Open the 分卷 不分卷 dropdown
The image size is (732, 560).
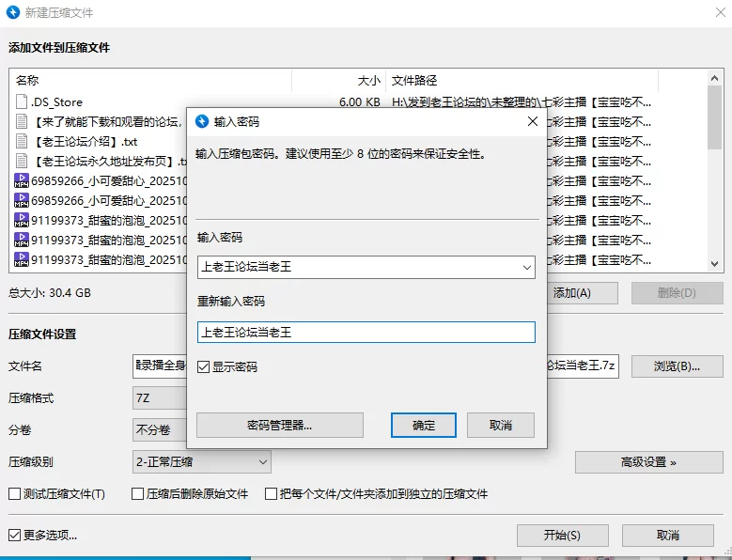point(159,429)
